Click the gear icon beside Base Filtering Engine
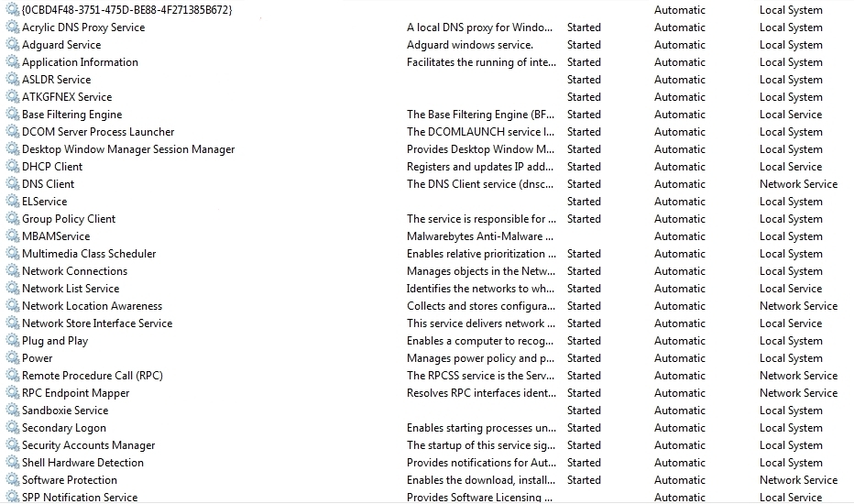Screen dimensions: 854x504 (x=13, y=115)
